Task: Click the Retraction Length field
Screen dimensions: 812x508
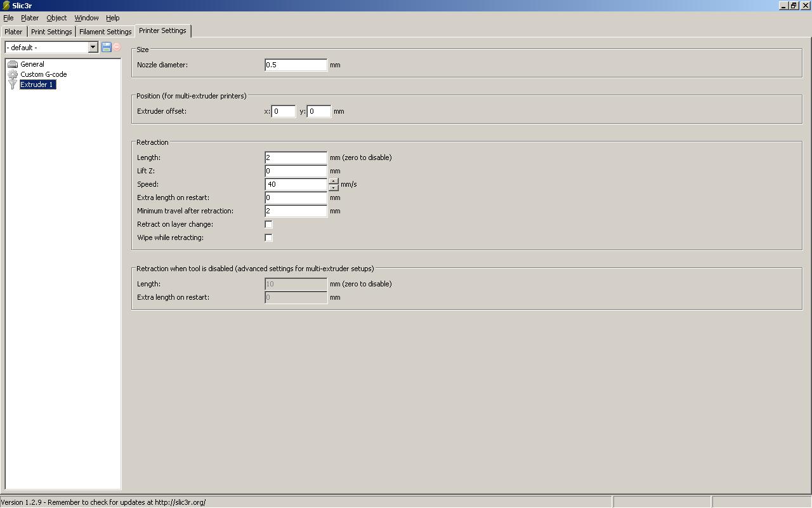Action: point(296,157)
